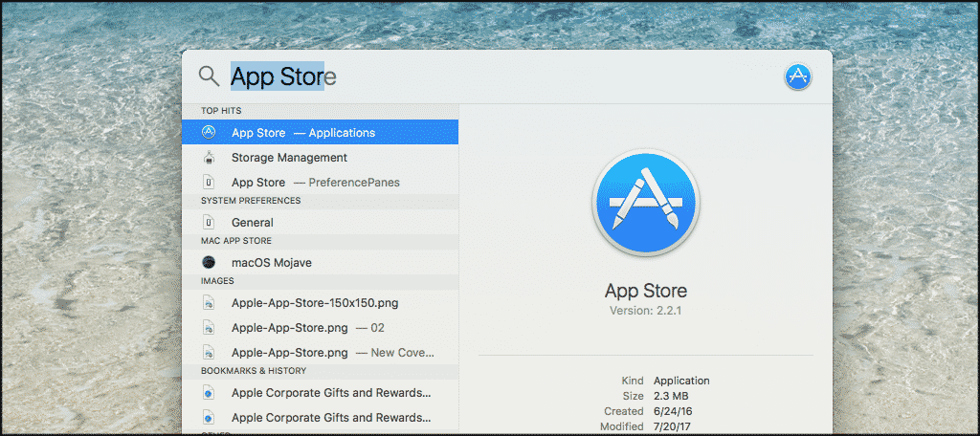Click the App Store title in preview
The height and width of the screenshot is (436, 980).
(x=646, y=291)
